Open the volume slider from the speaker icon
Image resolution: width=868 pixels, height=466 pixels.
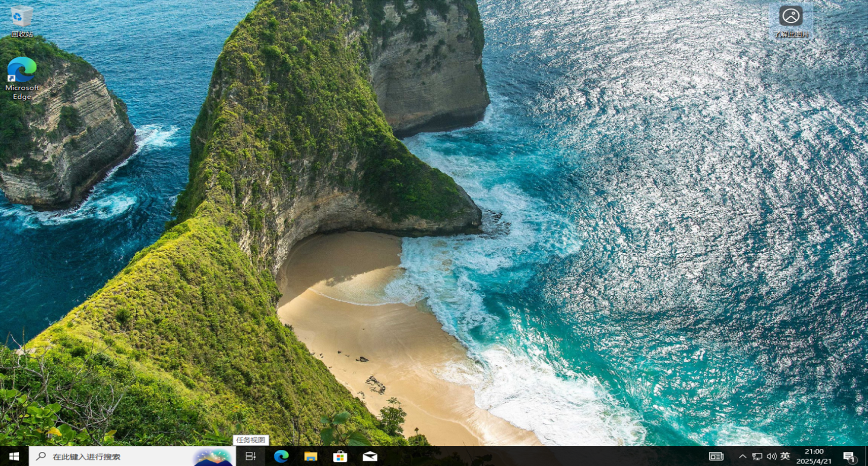click(x=771, y=456)
